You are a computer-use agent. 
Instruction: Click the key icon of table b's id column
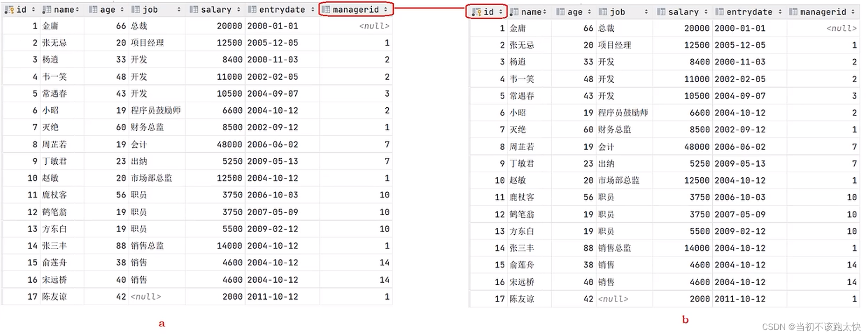[477, 12]
